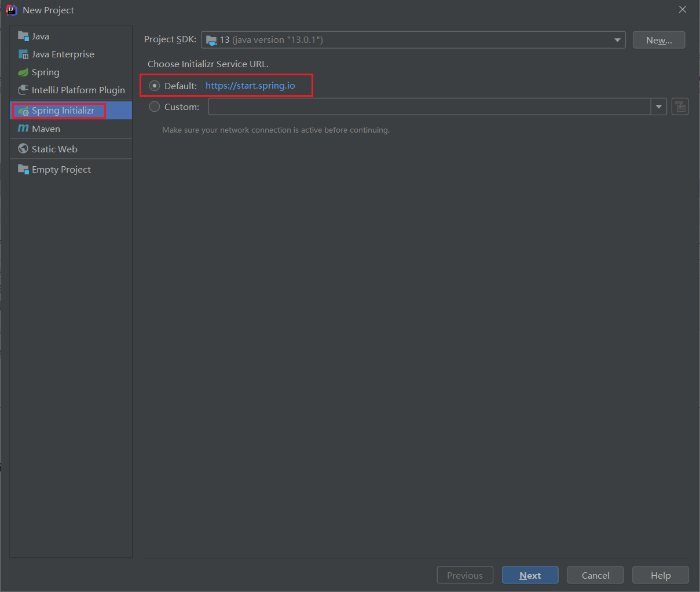Screen dimensions: 700x592
Task: Open the https://start.spring.io link
Action: tap(250, 86)
